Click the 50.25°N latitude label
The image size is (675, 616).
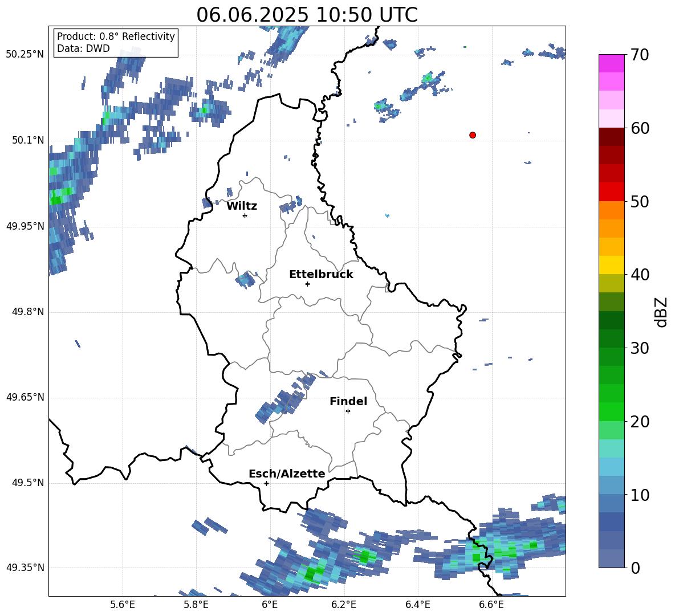[x=25, y=55]
